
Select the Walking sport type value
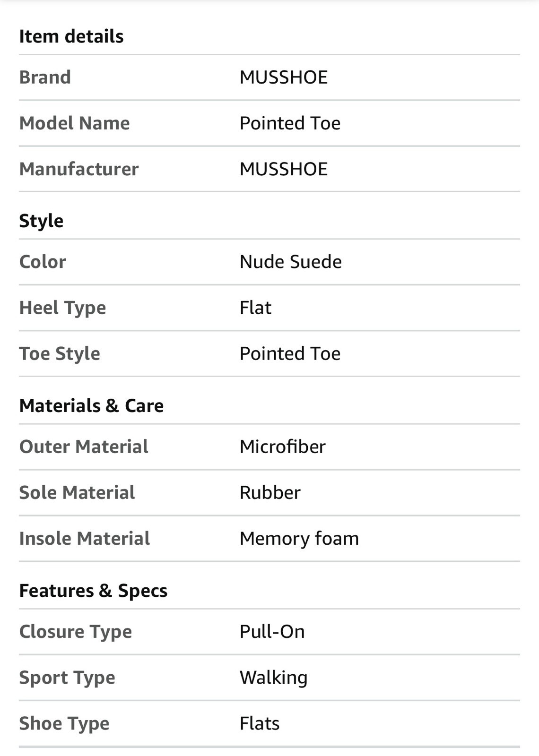[274, 678]
